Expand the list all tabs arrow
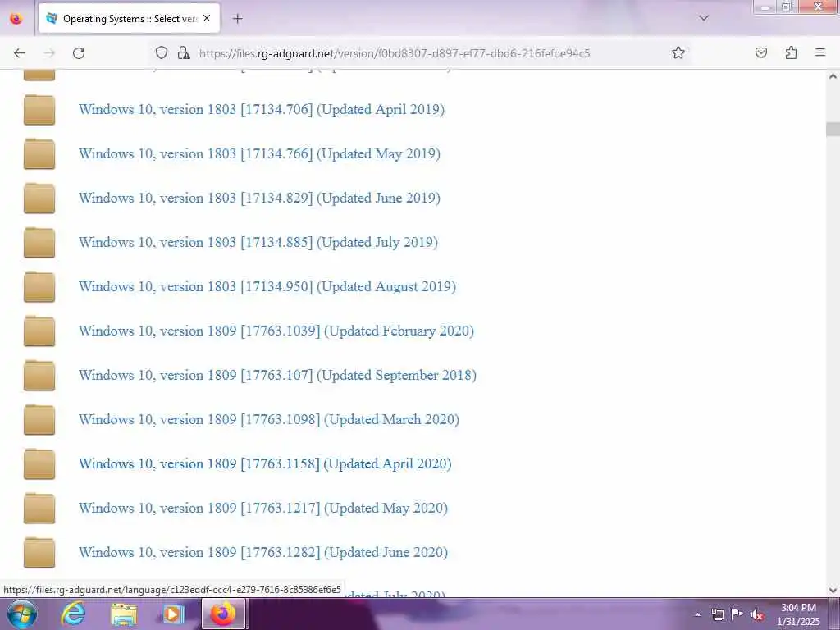 (x=703, y=18)
